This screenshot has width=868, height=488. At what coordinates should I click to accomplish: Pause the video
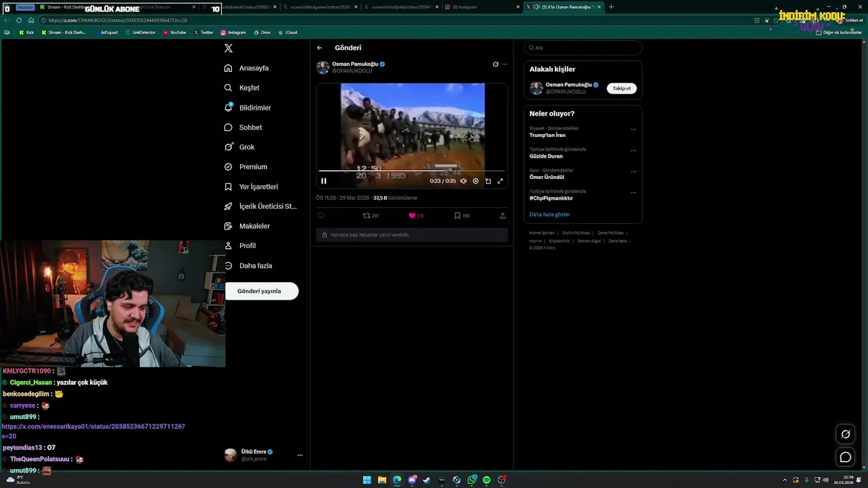(x=323, y=181)
